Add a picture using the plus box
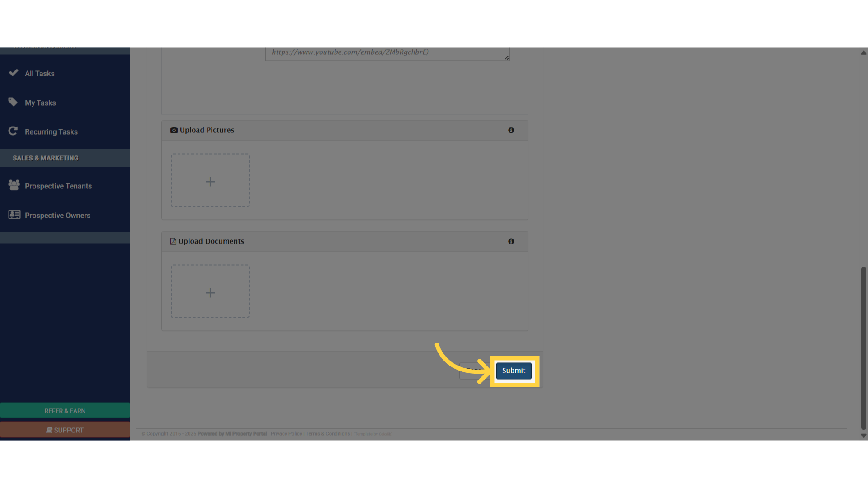 210,181
